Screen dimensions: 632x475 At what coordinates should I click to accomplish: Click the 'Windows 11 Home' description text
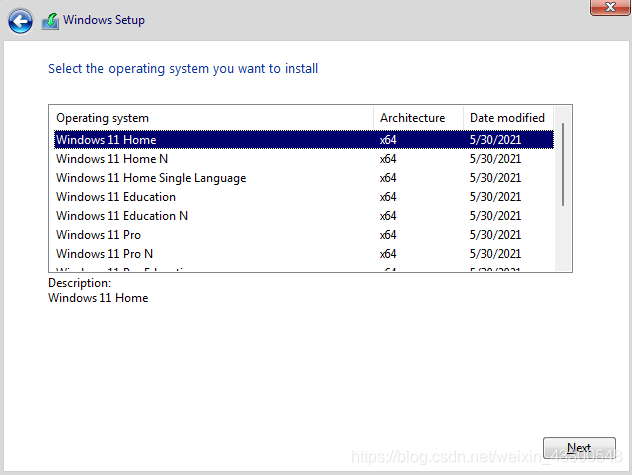point(98,298)
